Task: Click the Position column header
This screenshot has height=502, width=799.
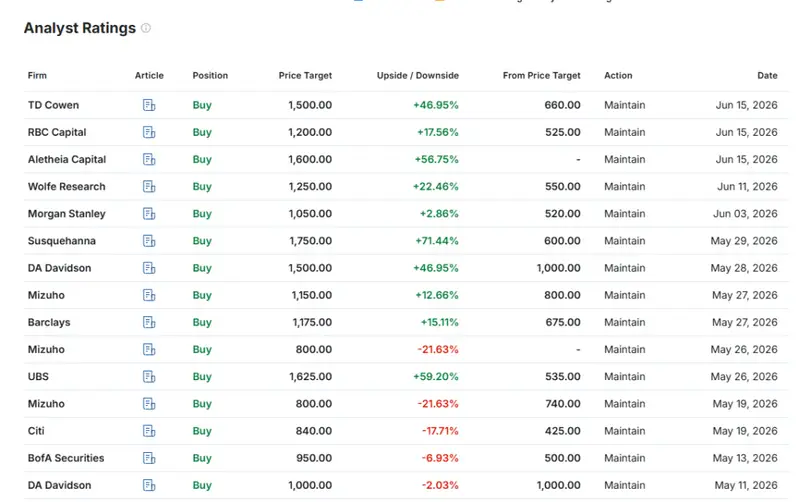Action: 210,75
